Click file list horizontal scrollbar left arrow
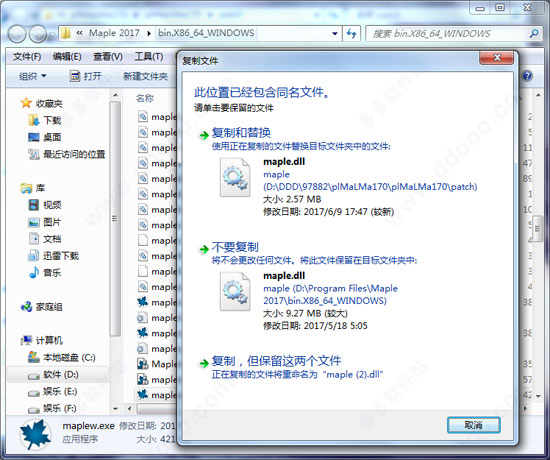 (x=129, y=408)
